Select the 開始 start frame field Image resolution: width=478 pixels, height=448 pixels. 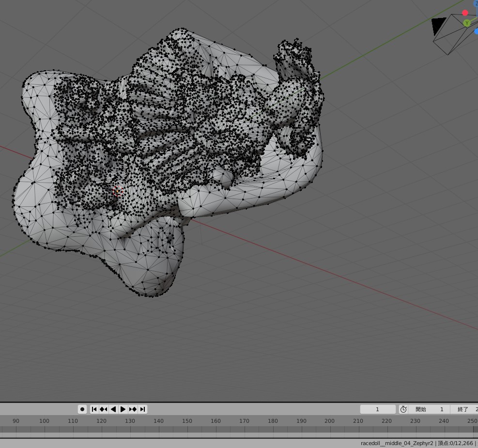429,409
